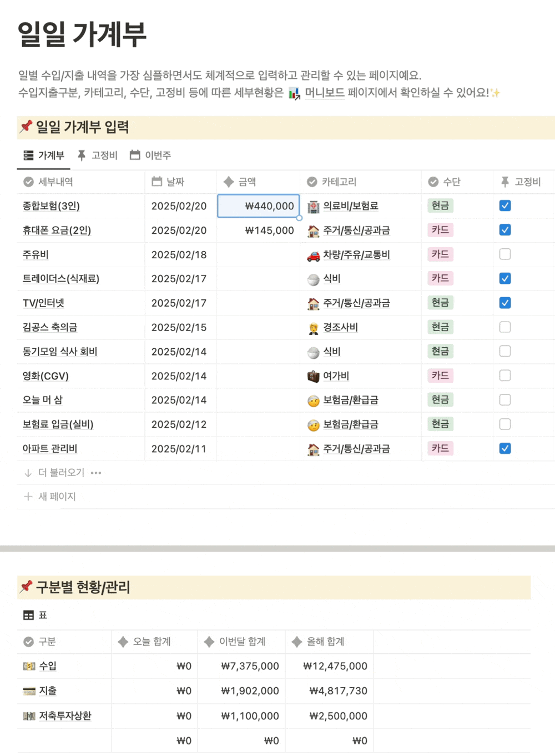Click the pushpin icon of 구분별 현황/관리
The image size is (555, 756).
26,587
